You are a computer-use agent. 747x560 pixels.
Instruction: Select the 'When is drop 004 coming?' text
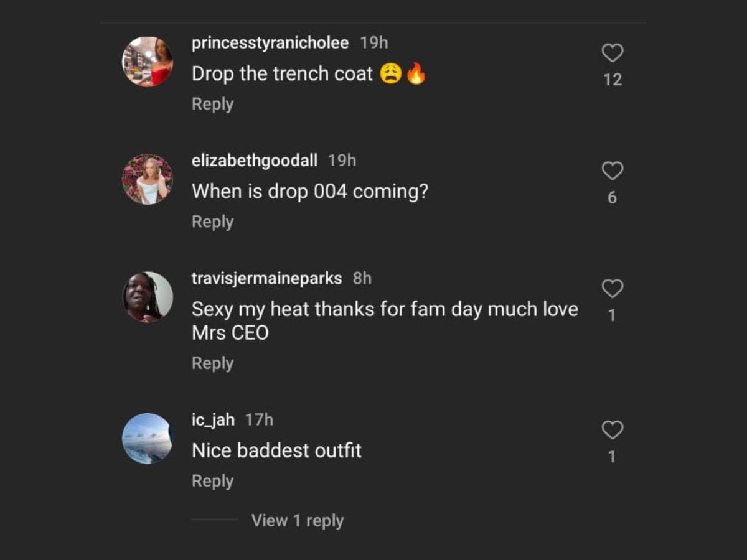[x=310, y=191]
